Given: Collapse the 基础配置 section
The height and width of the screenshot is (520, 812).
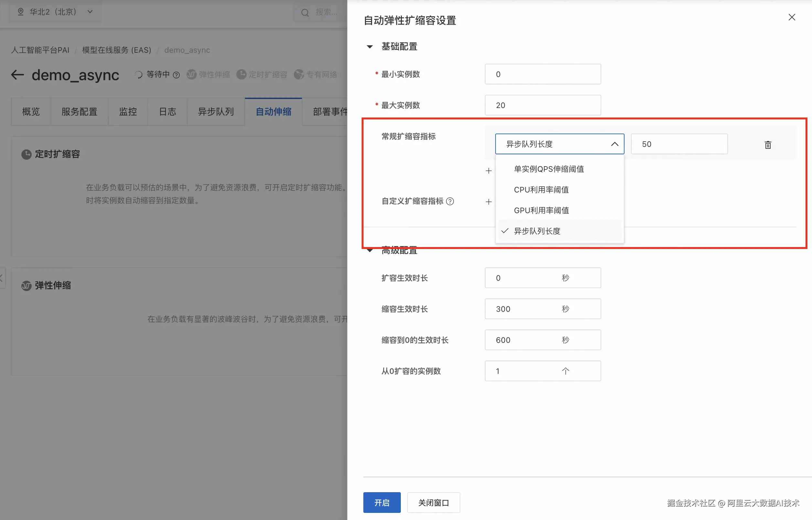Looking at the screenshot, I should pyautogui.click(x=370, y=47).
